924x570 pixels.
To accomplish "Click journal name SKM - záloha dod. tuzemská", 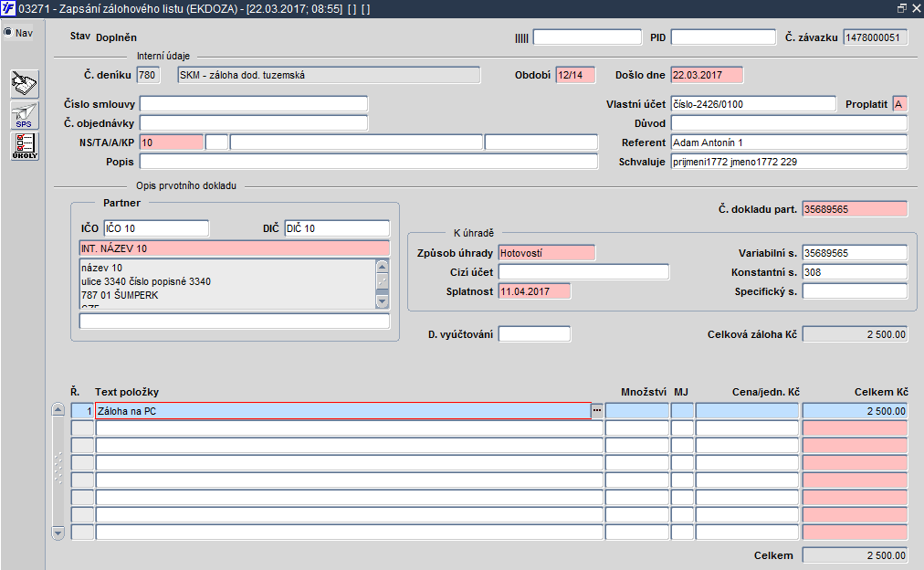I will (329, 75).
